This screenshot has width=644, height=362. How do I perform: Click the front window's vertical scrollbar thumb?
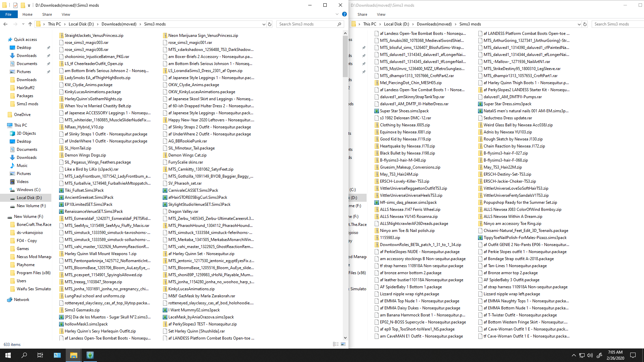pyautogui.click(x=345, y=56)
